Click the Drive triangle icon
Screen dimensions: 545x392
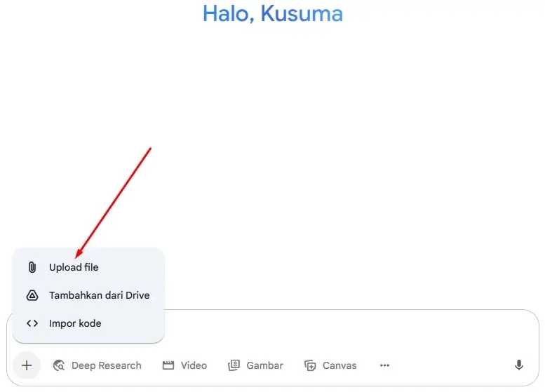(32, 295)
